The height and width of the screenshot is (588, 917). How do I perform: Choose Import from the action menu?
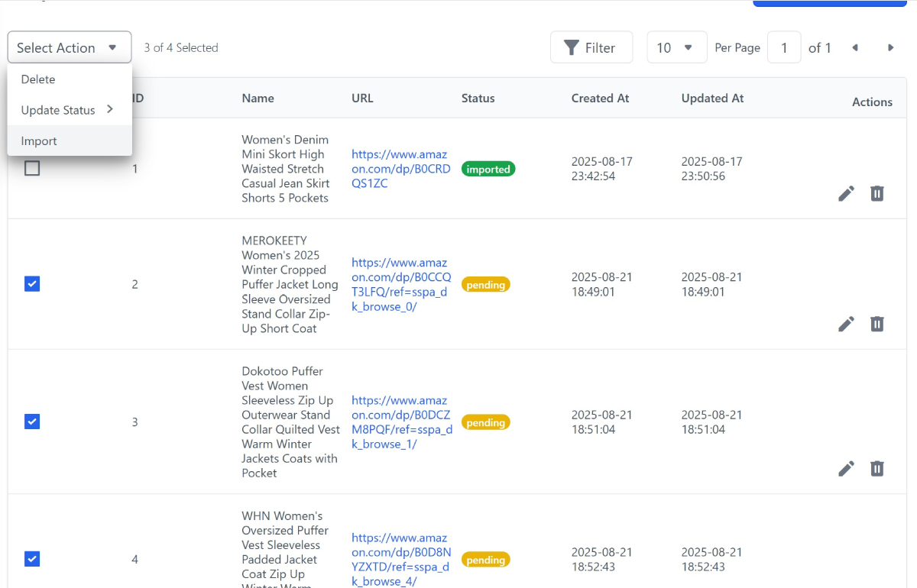click(x=39, y=141)
